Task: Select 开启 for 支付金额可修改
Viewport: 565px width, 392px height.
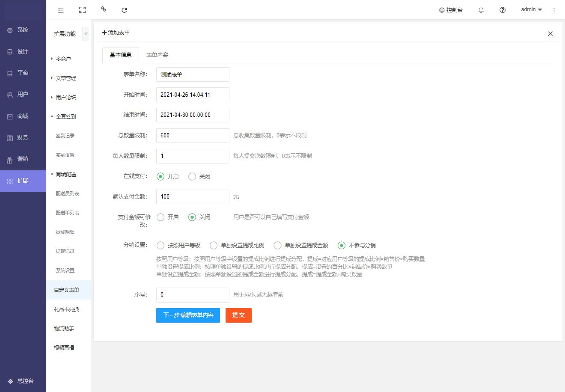Action: click(161, 217)
